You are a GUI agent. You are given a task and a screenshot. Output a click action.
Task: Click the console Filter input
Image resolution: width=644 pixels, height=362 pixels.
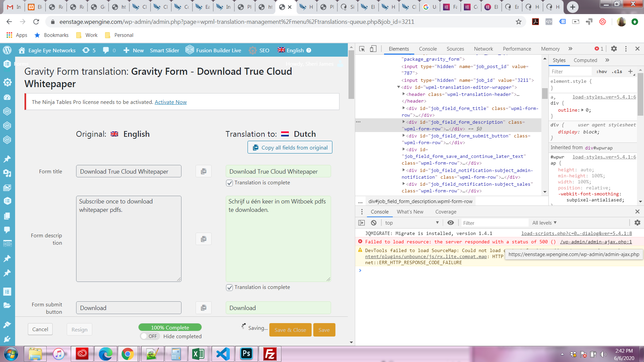tap(494, 223)
